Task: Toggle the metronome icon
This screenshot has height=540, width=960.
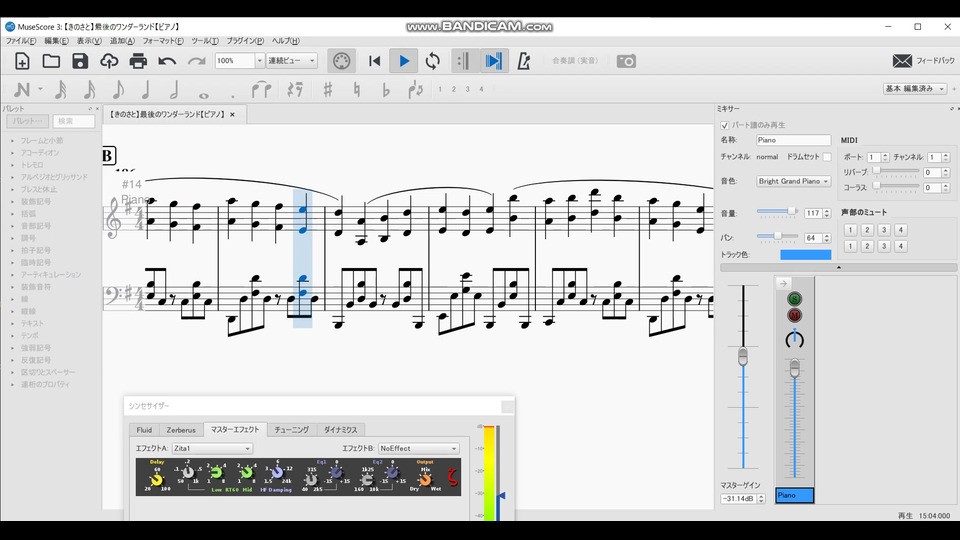Action: coord(523,61)
